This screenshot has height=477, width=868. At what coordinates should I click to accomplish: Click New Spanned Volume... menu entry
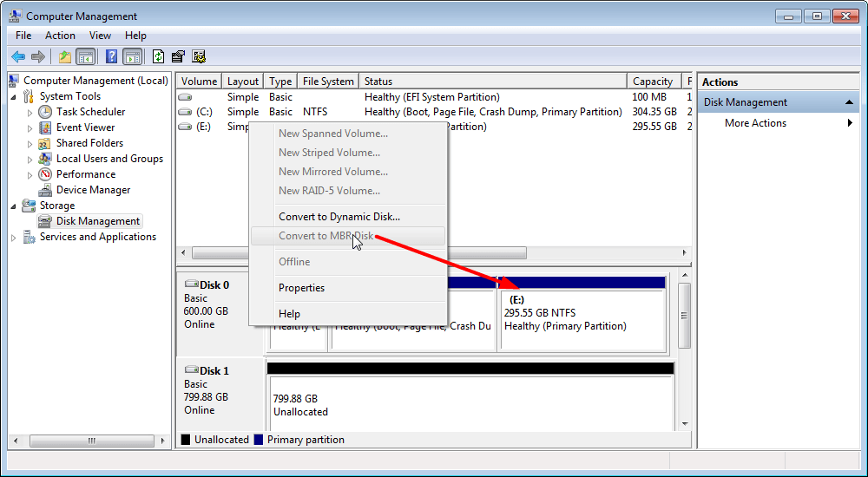pyautogui.click(x=348, y=134)
